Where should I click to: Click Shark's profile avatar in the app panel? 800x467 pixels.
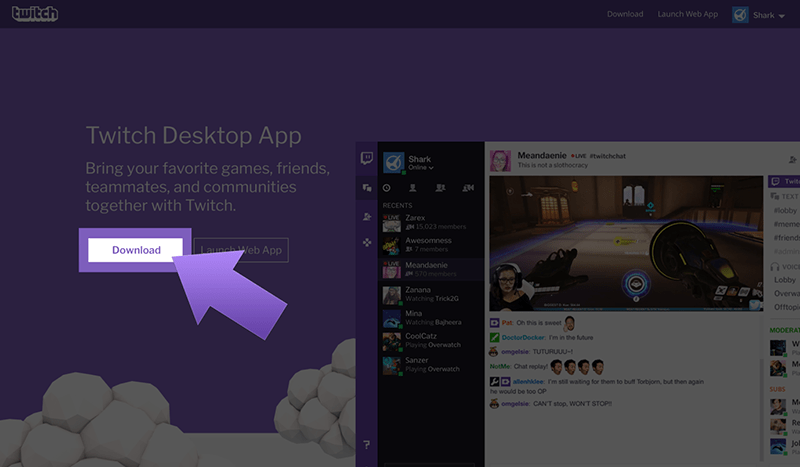(x=393, y=163)
